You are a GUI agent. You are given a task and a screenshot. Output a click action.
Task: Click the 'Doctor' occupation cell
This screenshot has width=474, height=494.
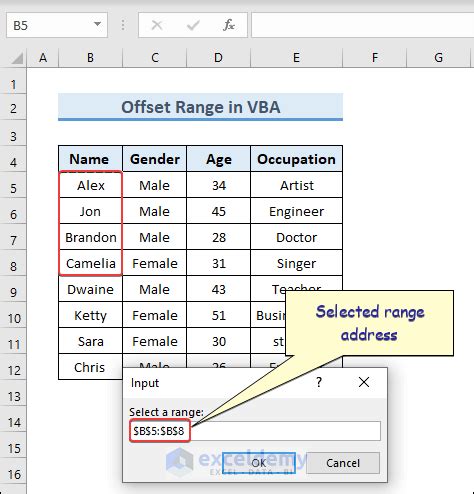point(296,237)
